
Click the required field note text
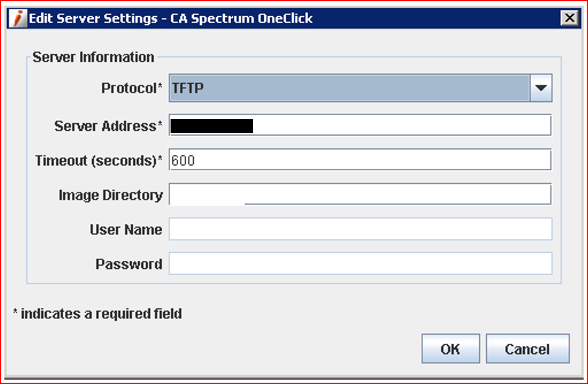click(97, 313)
